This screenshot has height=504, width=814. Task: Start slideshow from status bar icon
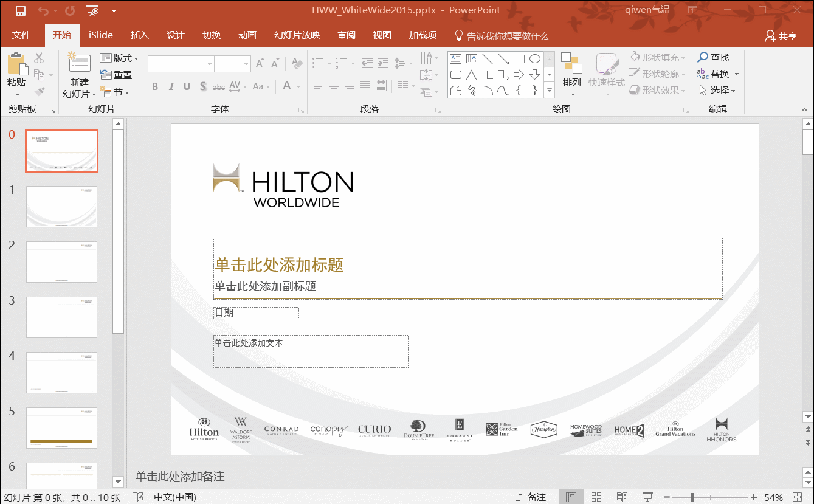click(647, 497)
